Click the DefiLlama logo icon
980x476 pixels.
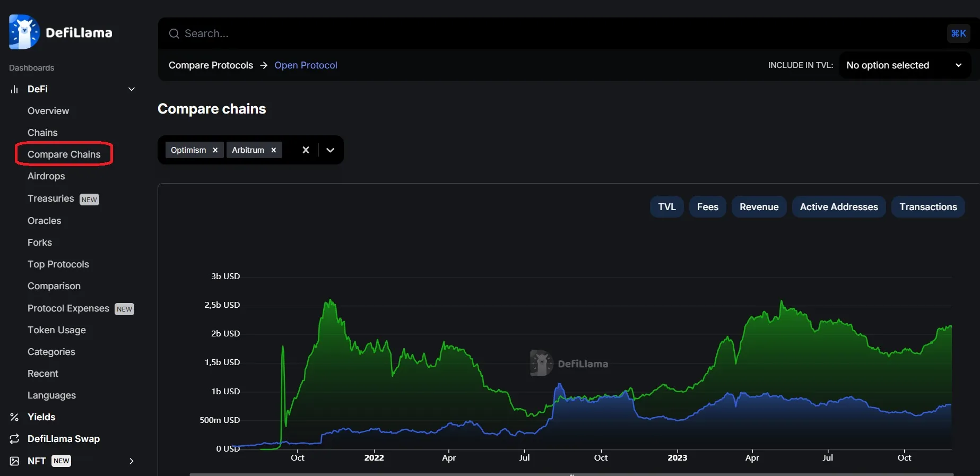point(24,32)
